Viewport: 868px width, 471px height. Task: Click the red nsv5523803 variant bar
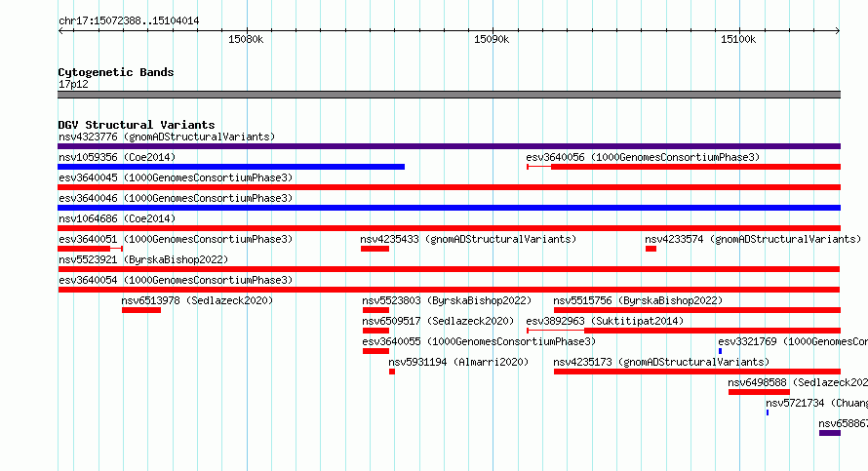point(375,310)
